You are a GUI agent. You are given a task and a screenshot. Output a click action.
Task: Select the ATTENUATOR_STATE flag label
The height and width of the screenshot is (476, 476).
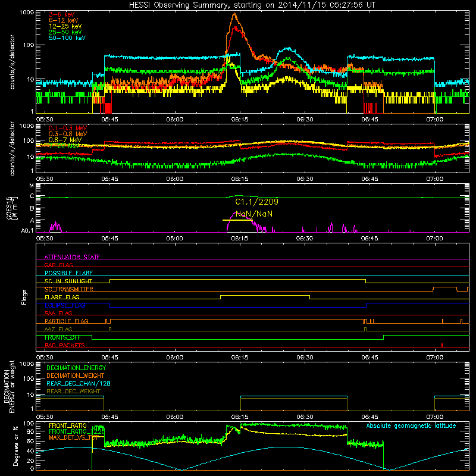(72, 257)
